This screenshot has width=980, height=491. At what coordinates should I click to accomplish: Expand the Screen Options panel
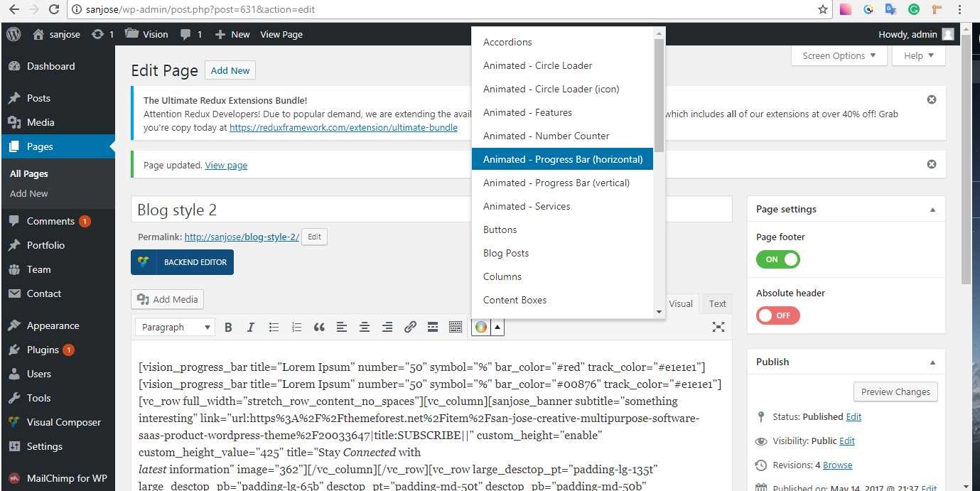(839, 56)
